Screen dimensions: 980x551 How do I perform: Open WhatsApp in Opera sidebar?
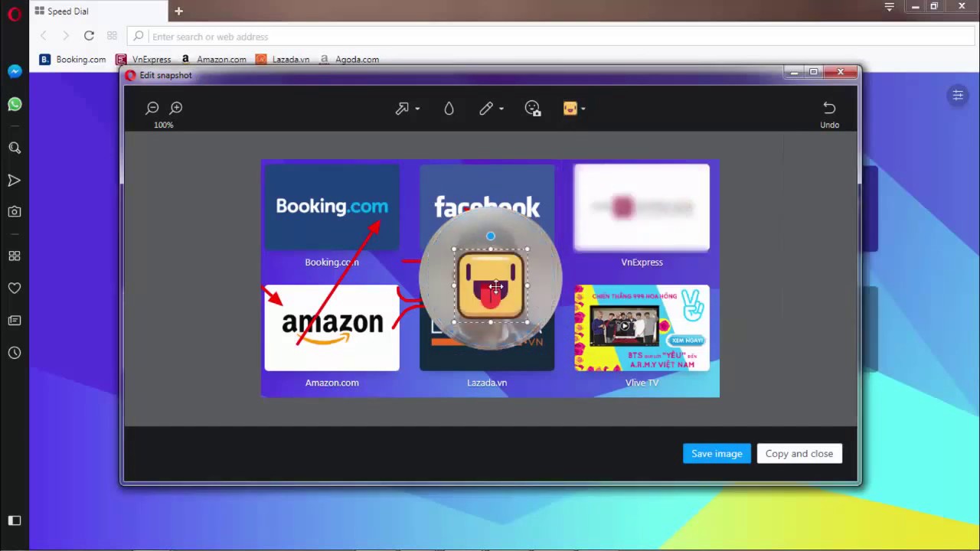[15, 104]
